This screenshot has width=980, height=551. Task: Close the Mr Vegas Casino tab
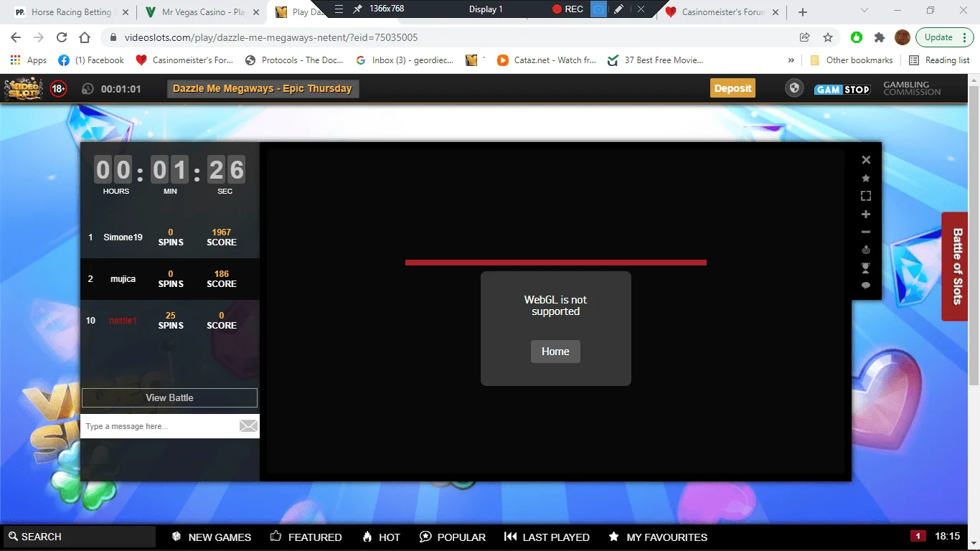coord(256,12)
